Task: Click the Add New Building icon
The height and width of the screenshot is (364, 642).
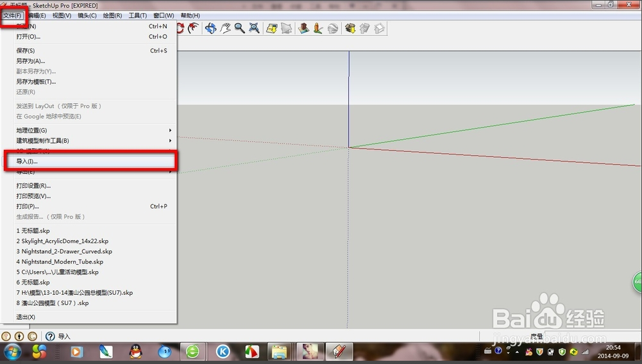Action: [303, 28]
